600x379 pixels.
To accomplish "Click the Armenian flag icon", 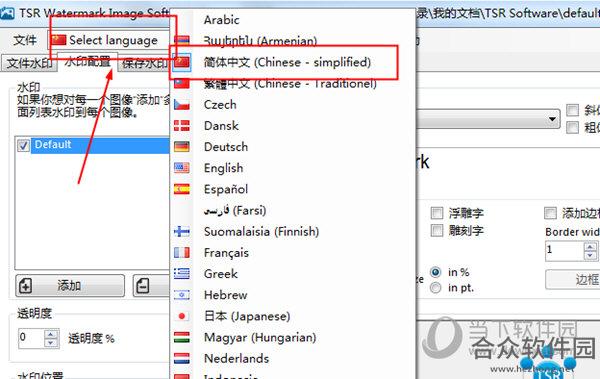I will [182, 40].
